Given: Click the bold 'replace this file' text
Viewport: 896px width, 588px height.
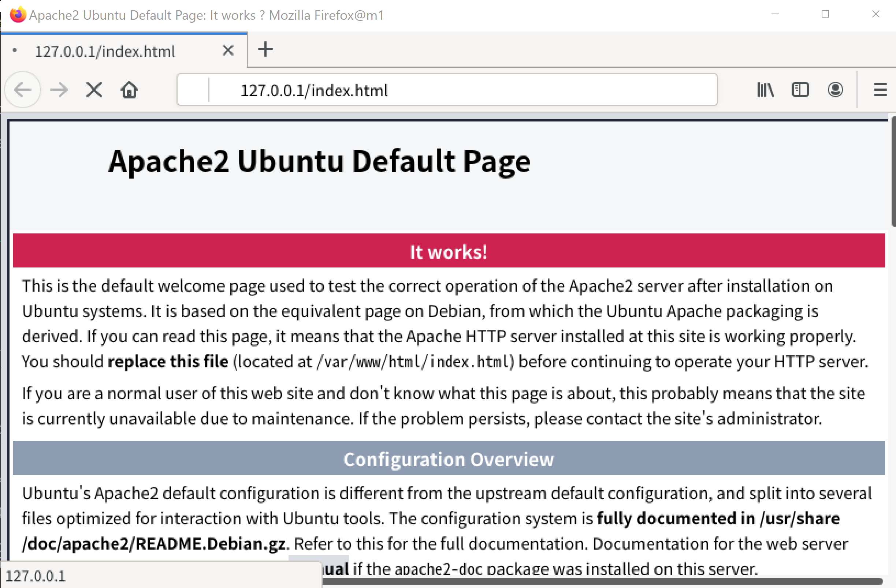Looking at the screenshot, I should 168,362.
